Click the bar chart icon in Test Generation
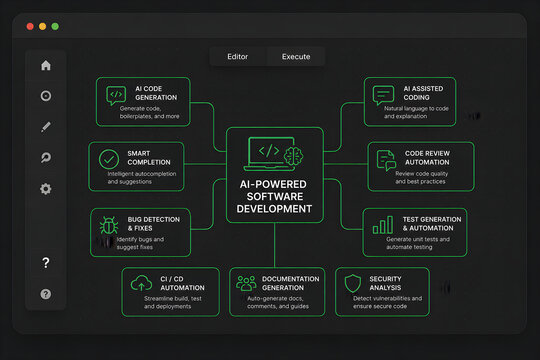 pyautogui.click(x=383, y=225)
